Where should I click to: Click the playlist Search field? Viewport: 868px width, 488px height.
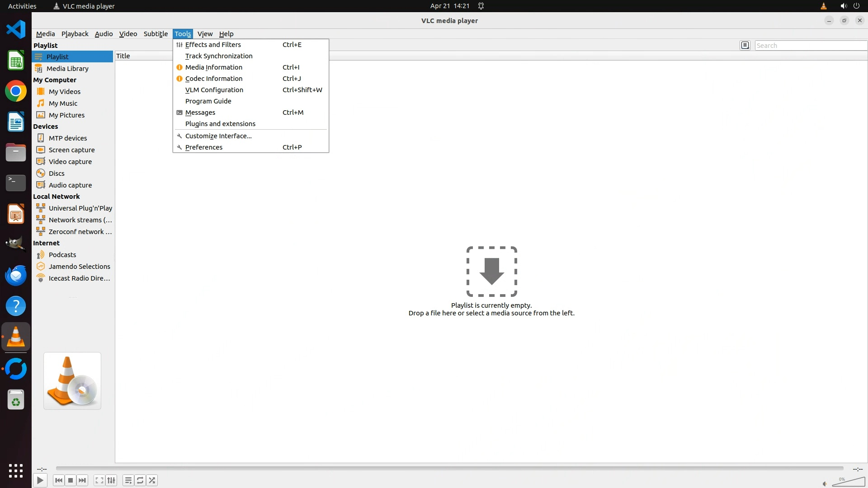810,46
